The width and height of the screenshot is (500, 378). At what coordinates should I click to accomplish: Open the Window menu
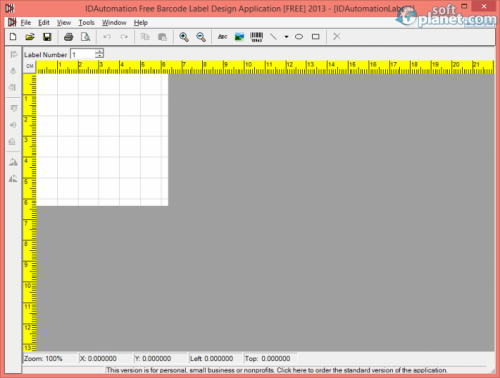click(114, 23)
